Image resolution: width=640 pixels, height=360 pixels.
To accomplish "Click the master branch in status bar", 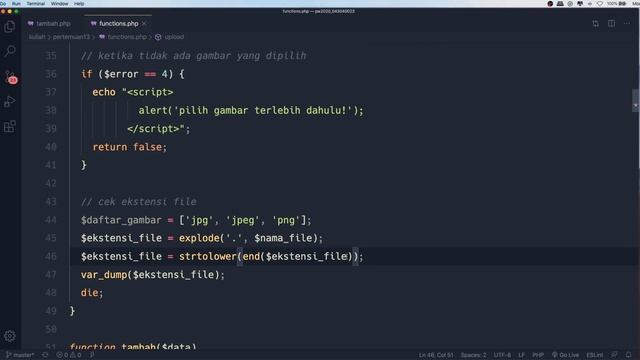I will (20, 355).
